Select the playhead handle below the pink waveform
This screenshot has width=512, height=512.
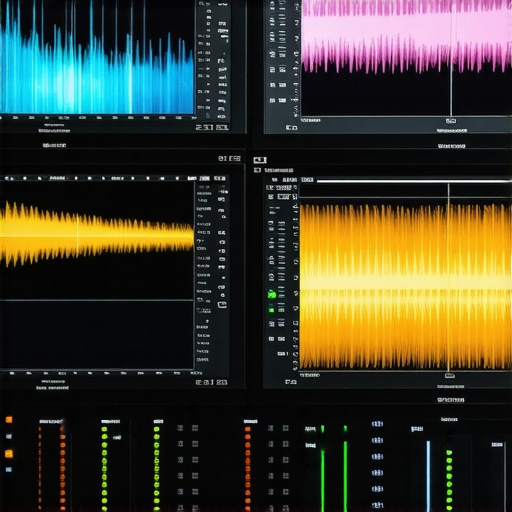tap(451, 121)
